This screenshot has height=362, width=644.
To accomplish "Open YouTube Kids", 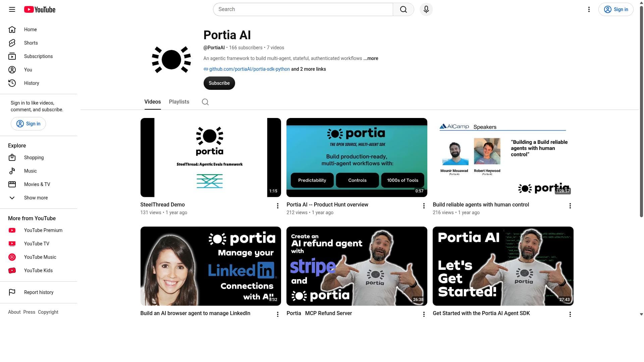I will tap(39, 270).
